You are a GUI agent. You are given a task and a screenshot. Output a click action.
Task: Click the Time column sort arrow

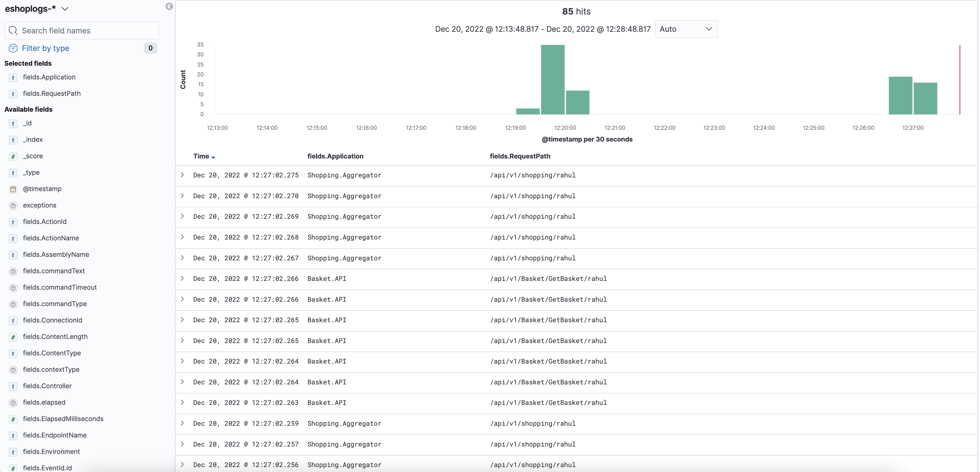213,157
